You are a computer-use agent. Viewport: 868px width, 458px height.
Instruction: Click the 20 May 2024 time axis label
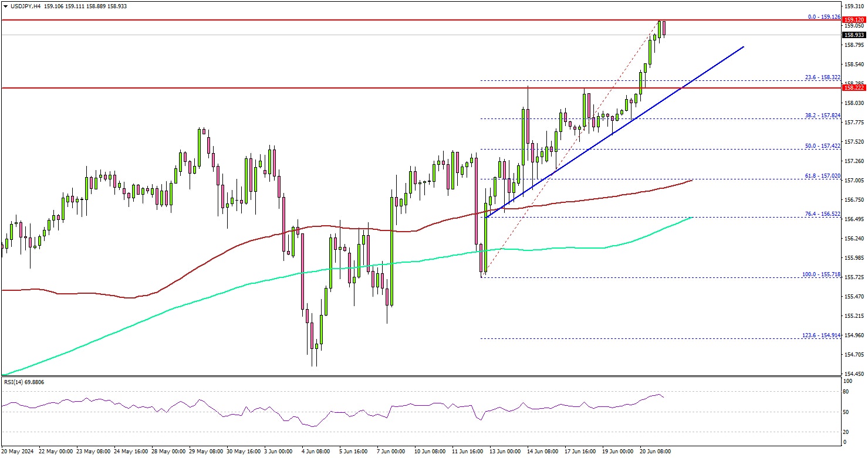tap(18, 452)
